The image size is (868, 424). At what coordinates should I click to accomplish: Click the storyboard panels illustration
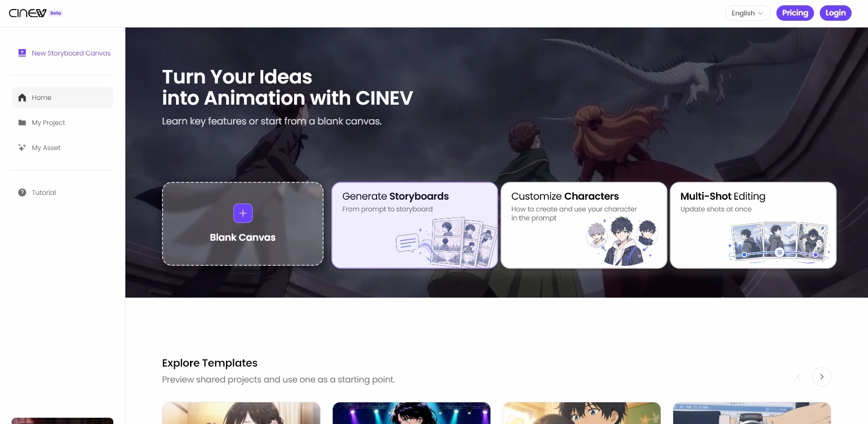(x=447, y=242)
